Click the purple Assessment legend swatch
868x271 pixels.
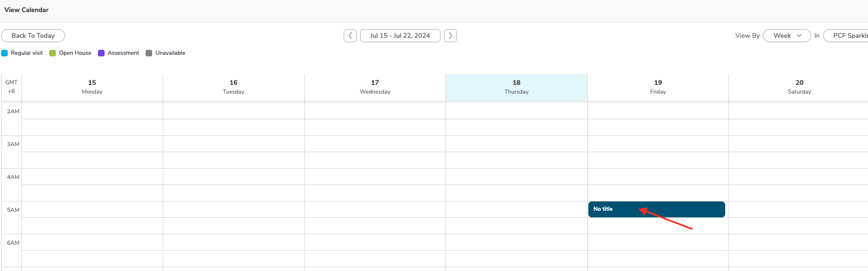click(x=101, y=53)
